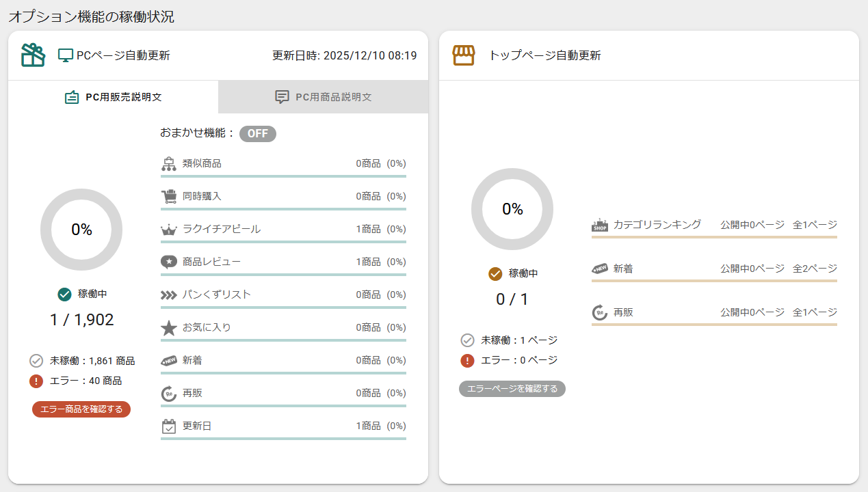Click the お気に入り star icon

(x=169, y=328)
